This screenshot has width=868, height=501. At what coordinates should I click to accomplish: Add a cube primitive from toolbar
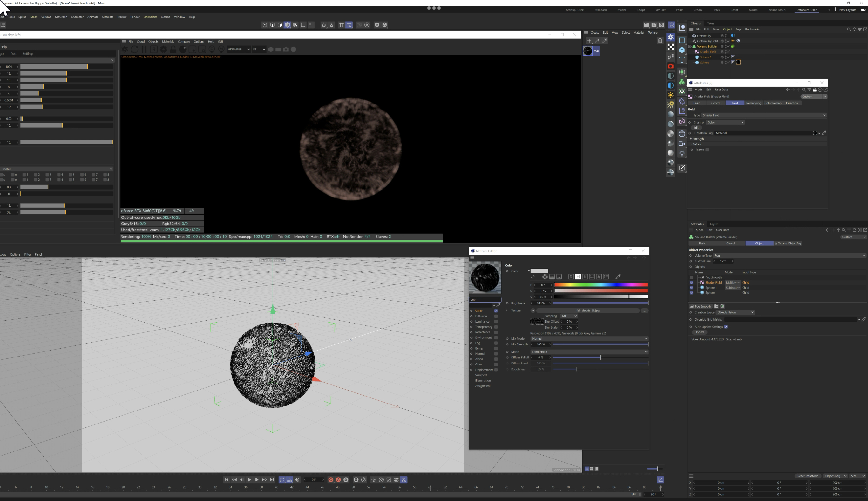coord(682,50)
